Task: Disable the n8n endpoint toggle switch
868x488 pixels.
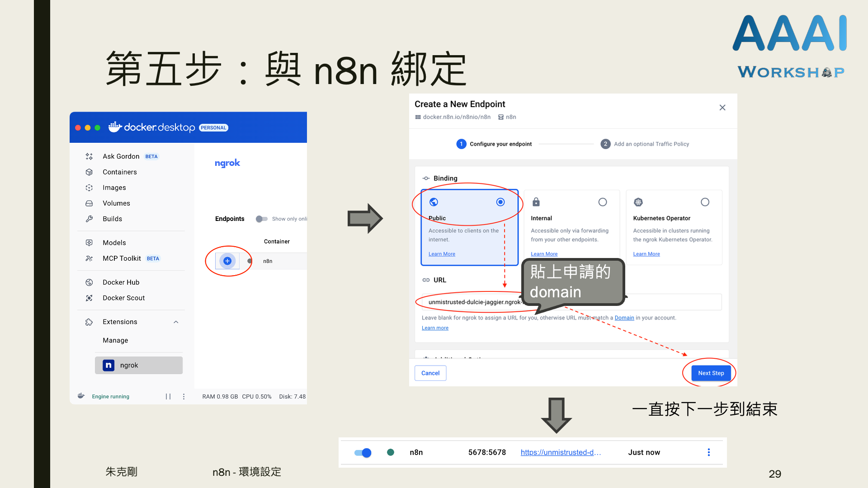Action: pyautogui.click(x=363, y=452)
